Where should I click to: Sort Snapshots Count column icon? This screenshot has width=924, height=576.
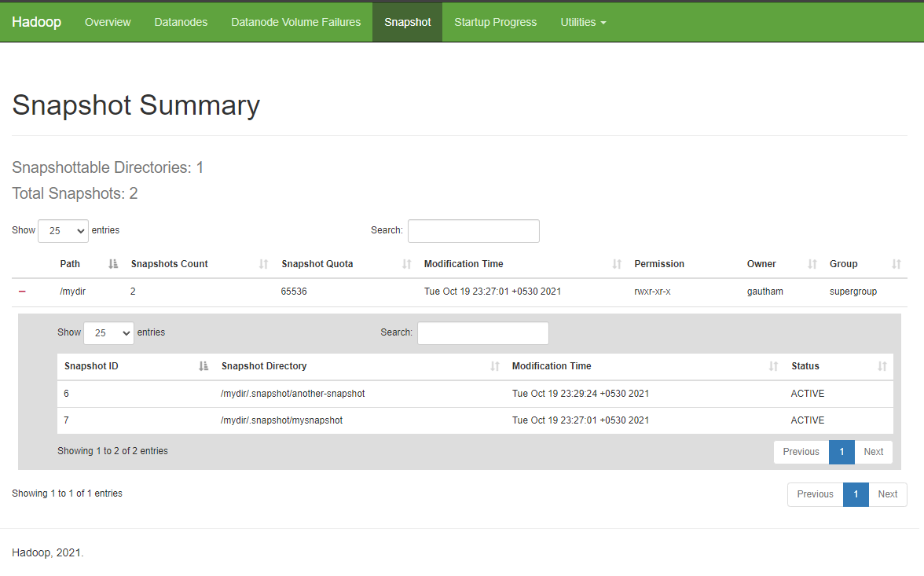coord(263,264)
